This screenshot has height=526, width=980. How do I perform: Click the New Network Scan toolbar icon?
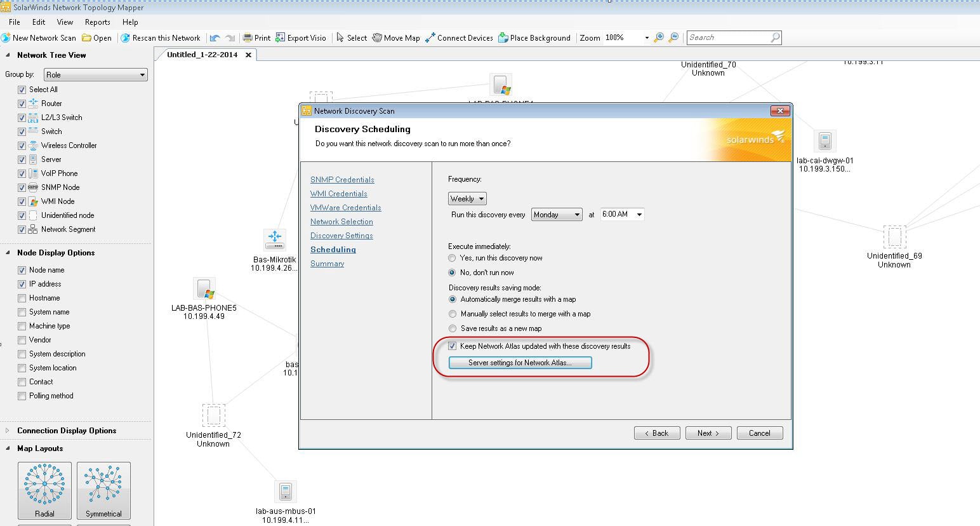(x=6, y=37)
